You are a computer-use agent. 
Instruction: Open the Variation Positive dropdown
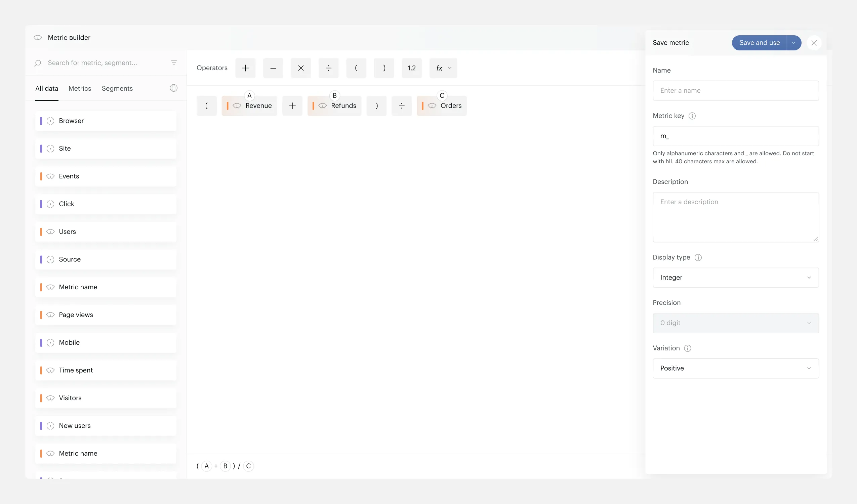tap(736, 368)
